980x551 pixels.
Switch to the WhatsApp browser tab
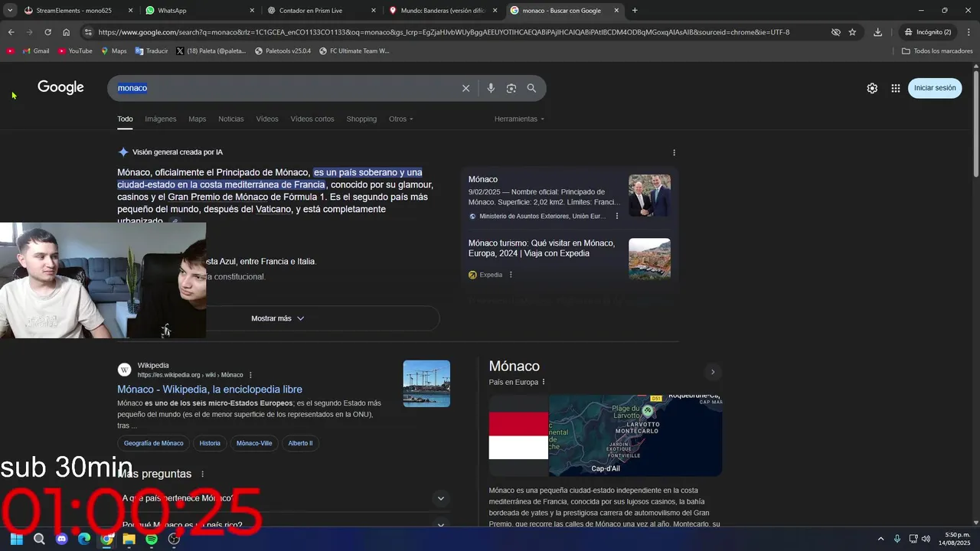tap(199, 11)
